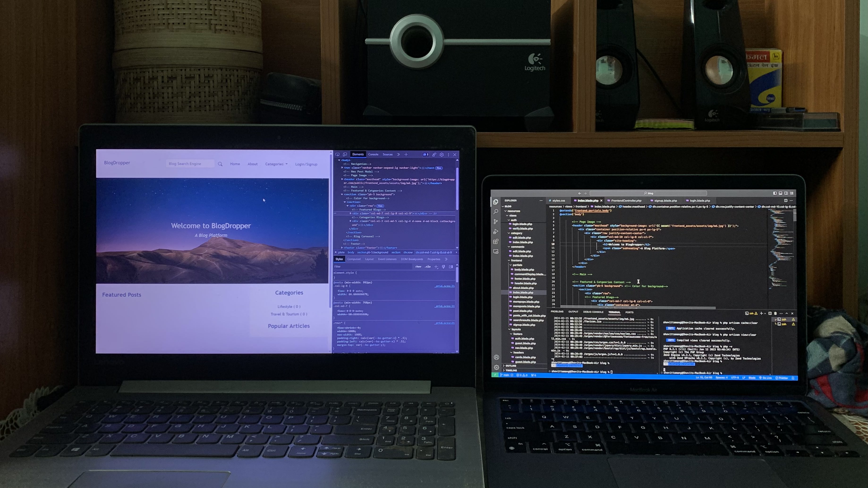
Task: Click the DevTools plus icon to add a tool tab
Action: pyautogui.click(x=406, y=155)
